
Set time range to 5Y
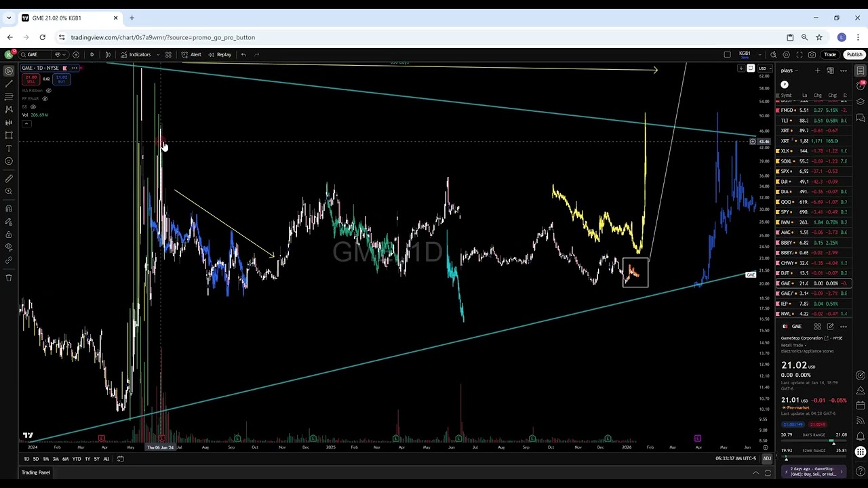point(96,459)
